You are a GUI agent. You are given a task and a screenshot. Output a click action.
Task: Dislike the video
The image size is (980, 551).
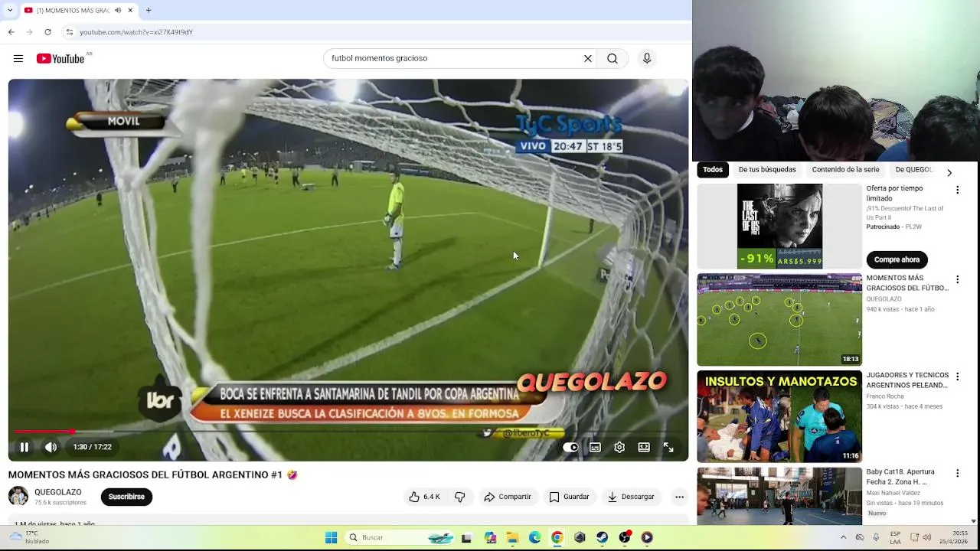459,497
